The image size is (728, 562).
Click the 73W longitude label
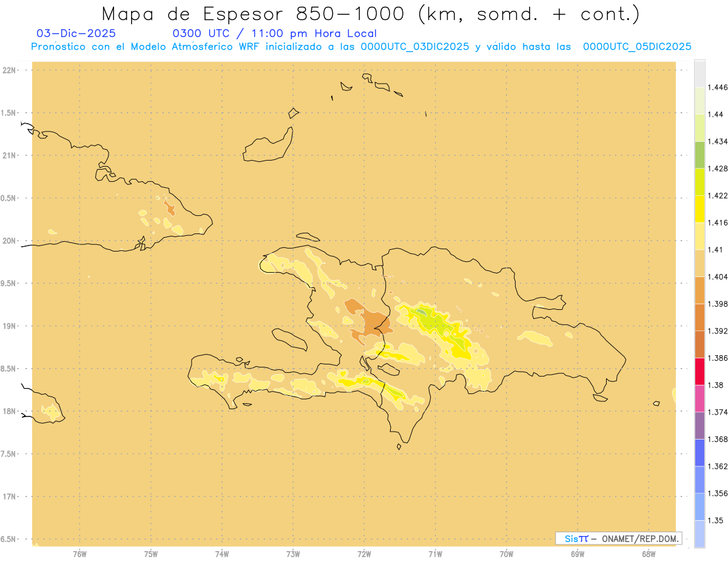[x=293, y=554]
